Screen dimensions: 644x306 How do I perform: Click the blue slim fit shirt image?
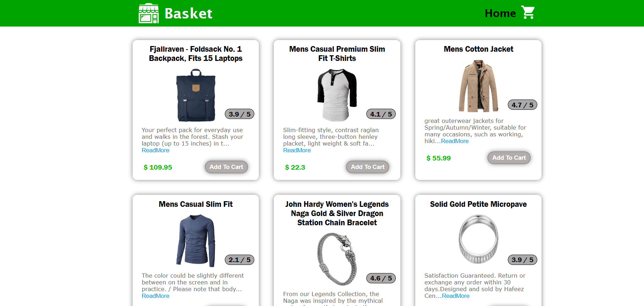[x=196, y=240]
